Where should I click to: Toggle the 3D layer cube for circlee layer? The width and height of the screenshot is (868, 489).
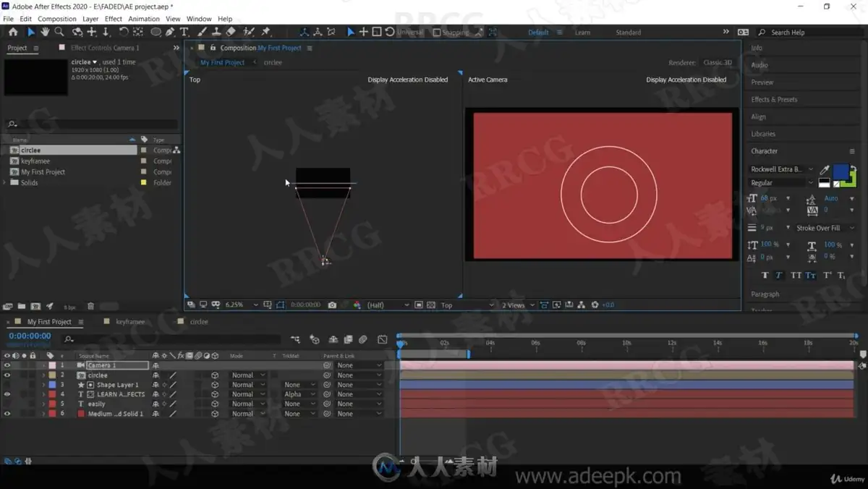(215, 375)
